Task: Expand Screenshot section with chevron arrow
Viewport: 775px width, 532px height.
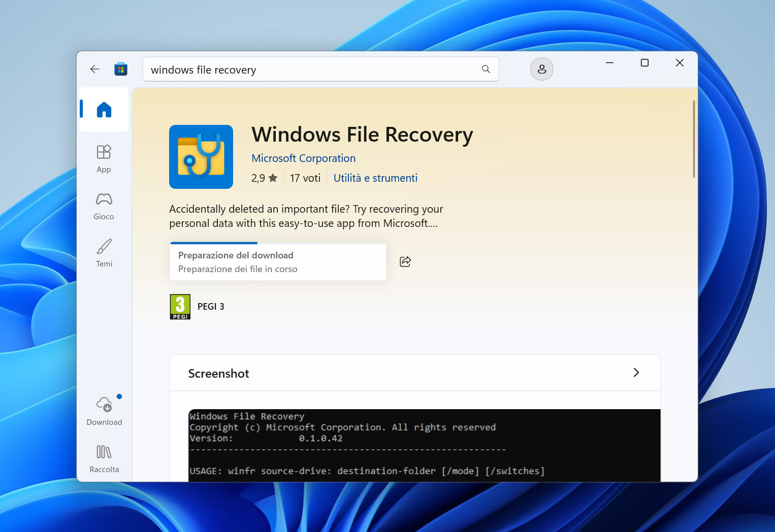Action: [x=636, y=373]
